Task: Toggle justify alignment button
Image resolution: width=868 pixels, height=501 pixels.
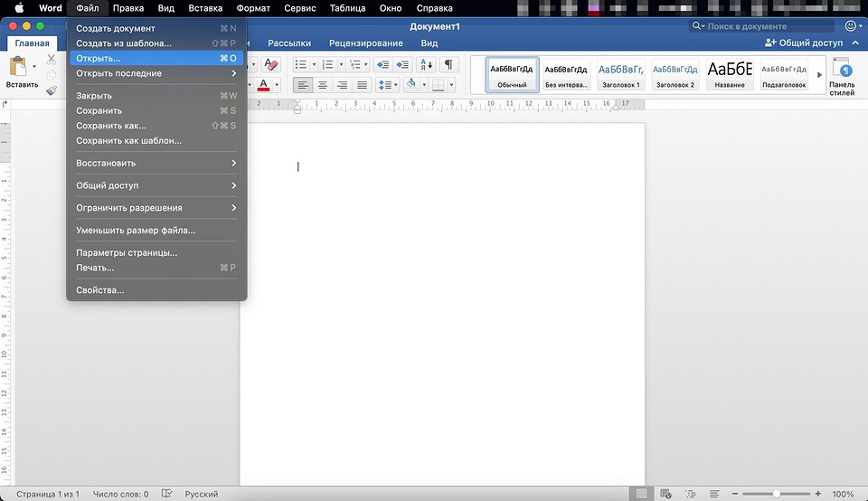Action: (x=363, y=85)
